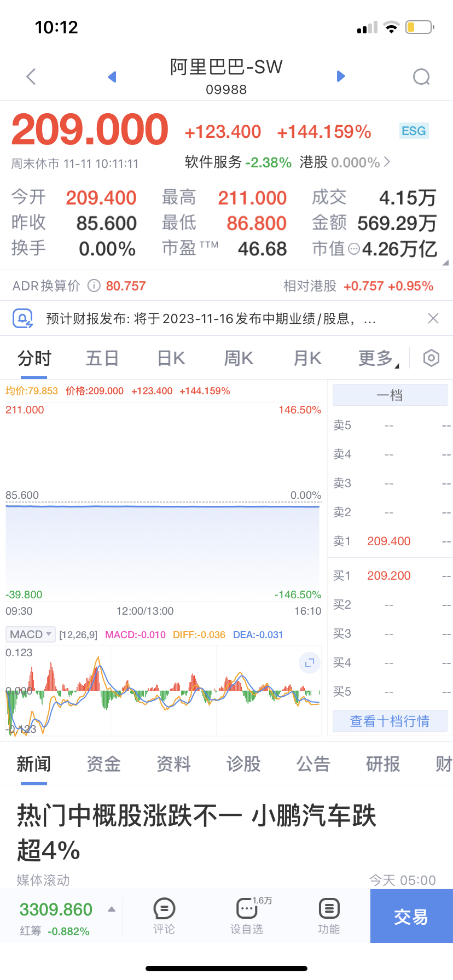Tap the ADR换算价 info icon
453x980 pixels.
click(94, 286)
